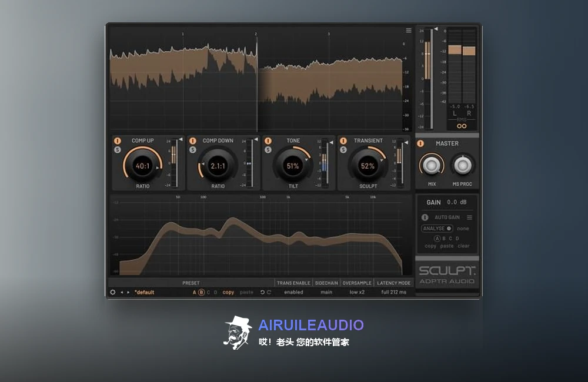
Task: Click the AUTO GAIN label
Action: tap(447, 217)
